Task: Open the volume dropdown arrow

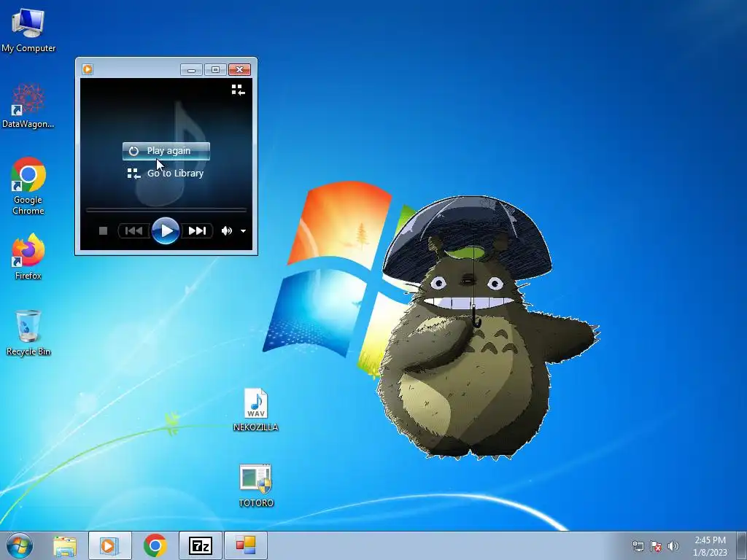Action: [x=243, y=231]
